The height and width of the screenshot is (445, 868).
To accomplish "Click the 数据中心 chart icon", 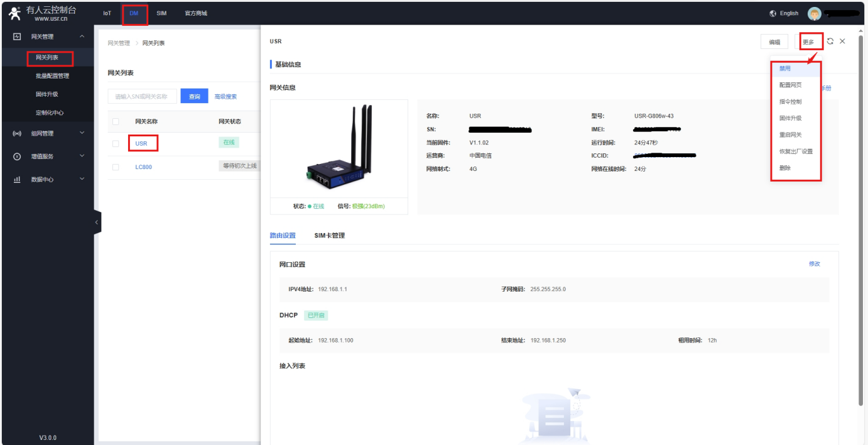I will (x=17, y=180).
